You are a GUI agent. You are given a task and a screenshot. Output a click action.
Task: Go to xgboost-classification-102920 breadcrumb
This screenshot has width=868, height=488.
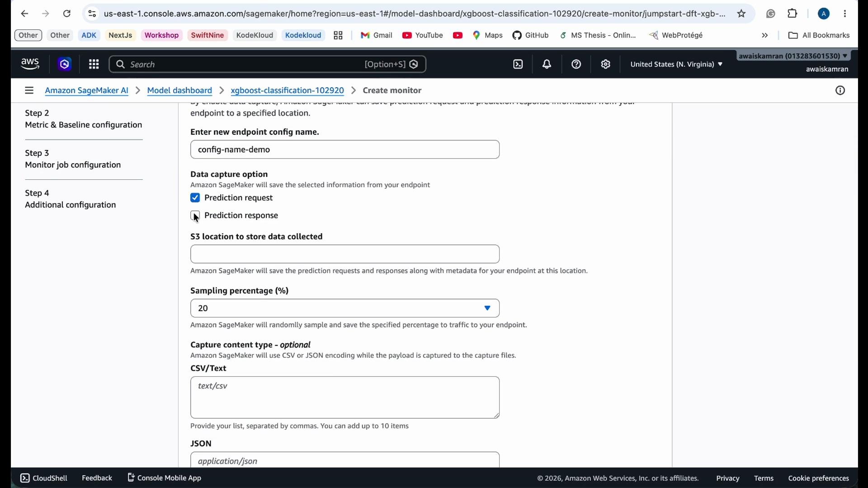pos(288,91)
